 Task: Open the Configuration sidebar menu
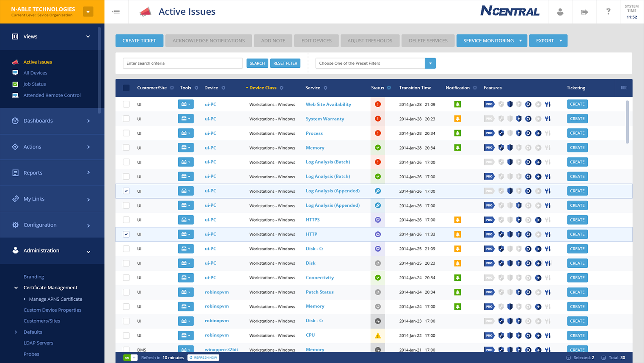(52, 225)
